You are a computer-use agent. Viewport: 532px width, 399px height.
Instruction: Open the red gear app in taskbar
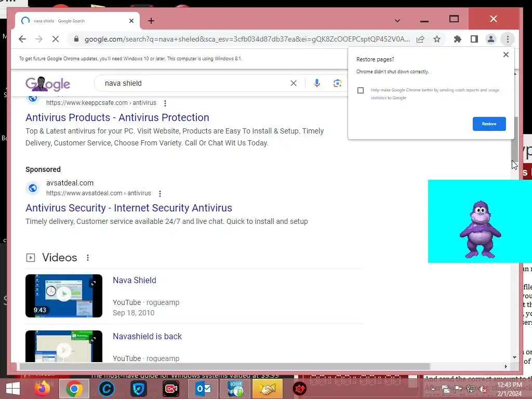(300, 389)
